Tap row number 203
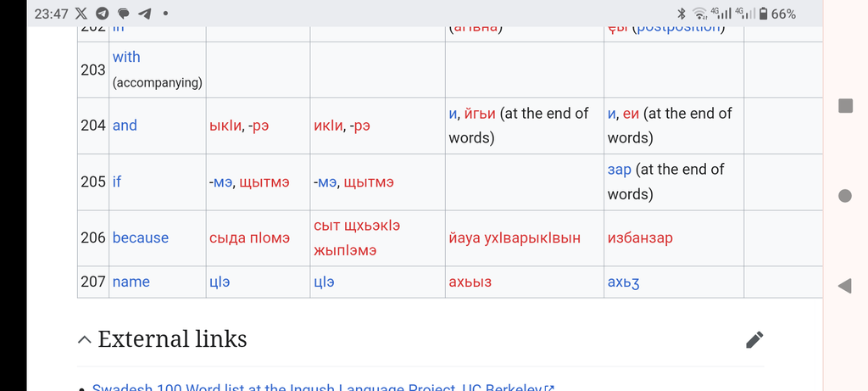This screenshot has height=391, width=868. click(93, 70)
